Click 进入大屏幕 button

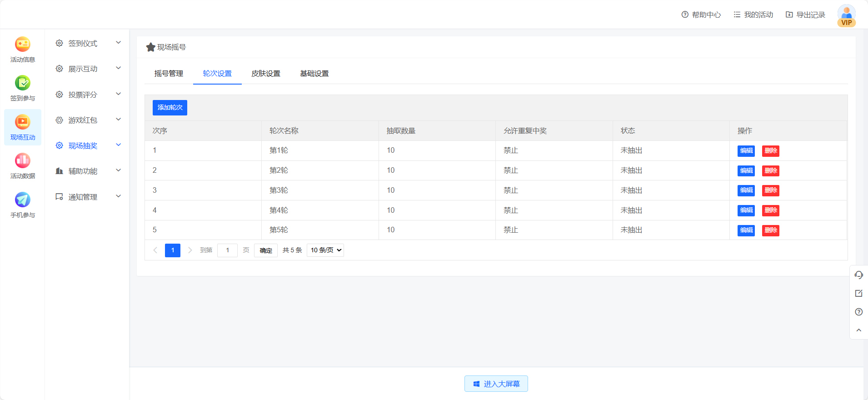pos(496,384)
